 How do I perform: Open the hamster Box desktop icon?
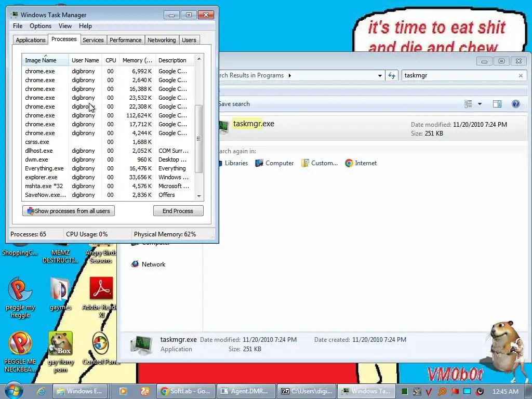(61, 352)
